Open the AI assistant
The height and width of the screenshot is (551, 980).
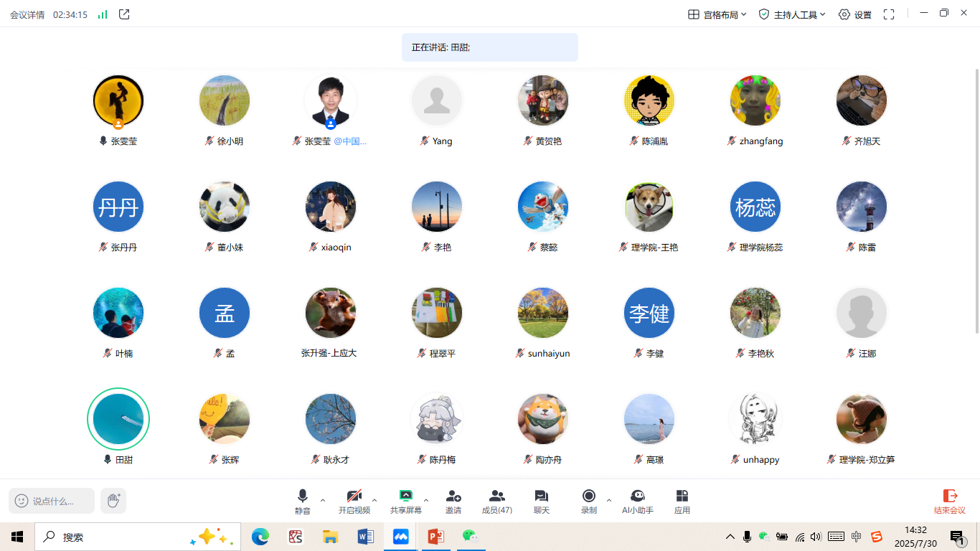(637, 501)
